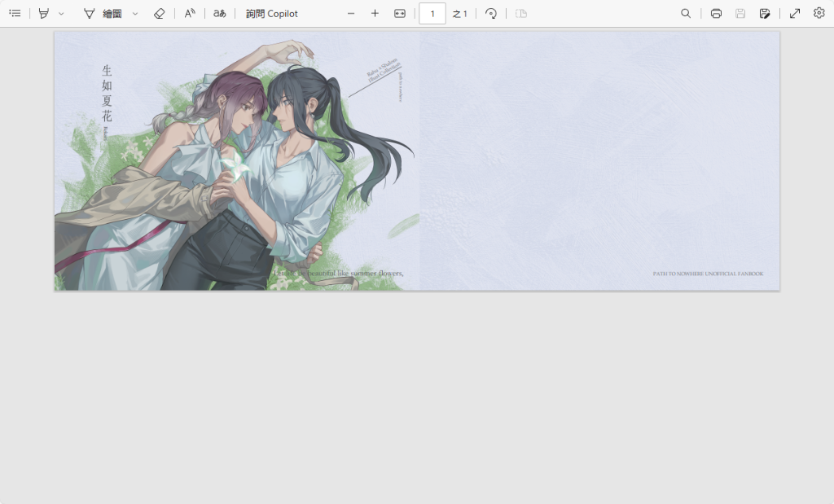Click the page number field

[432, 13]
